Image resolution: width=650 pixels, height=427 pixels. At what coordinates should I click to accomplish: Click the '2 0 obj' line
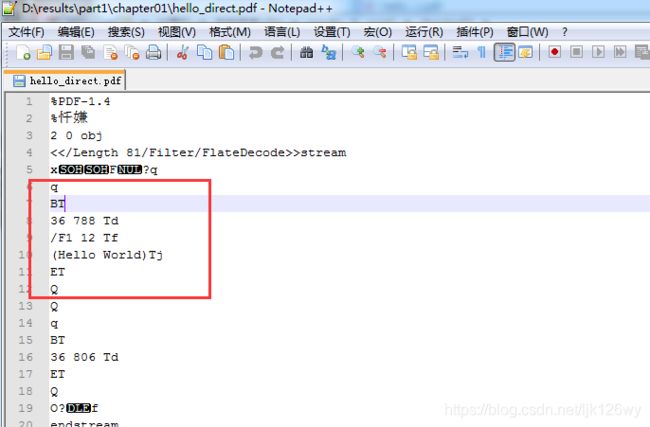pyautogui.click(x=76, y=136)
